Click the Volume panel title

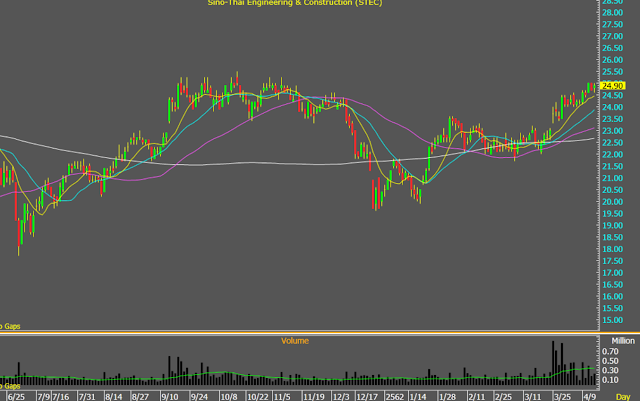pos(295,341)
